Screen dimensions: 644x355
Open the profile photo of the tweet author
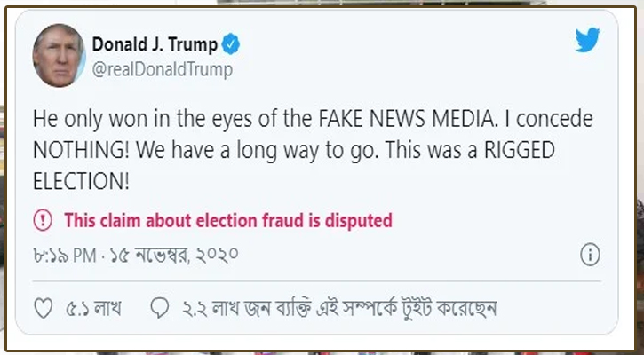point(60,55)
